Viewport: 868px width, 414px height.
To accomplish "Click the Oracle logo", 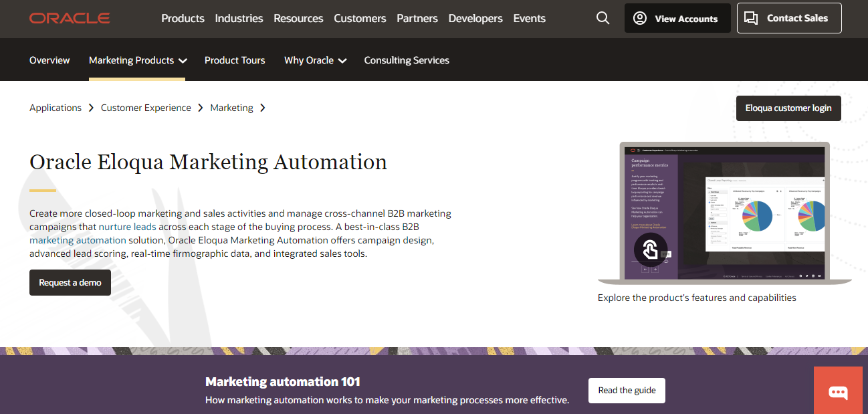I will 70,18.
